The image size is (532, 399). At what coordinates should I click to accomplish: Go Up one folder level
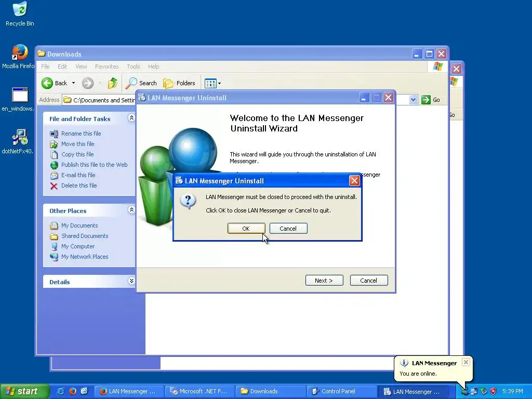tap(112, 83)
